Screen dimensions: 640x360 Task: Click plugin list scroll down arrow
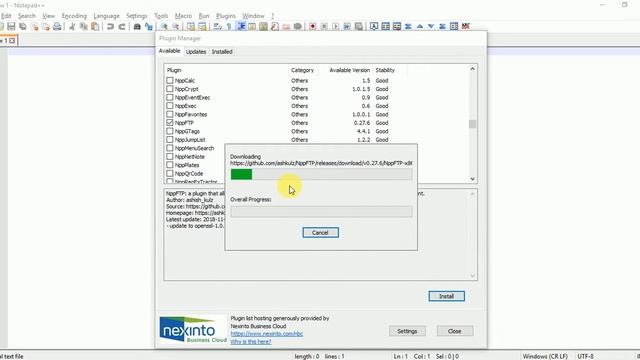[x=472, y=179]
